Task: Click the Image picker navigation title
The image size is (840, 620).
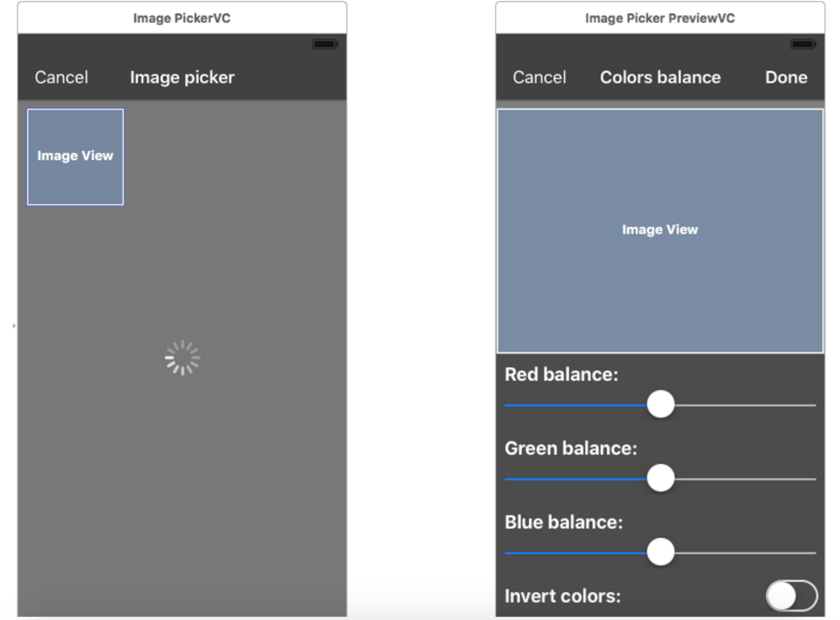Action: (182, 77)
